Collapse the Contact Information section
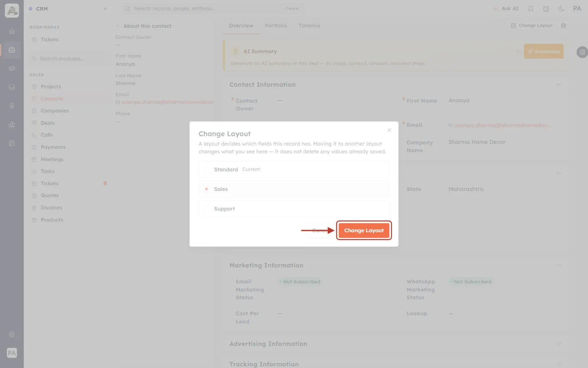The width and height of the screenshot is (588, 368). click(x=559, y=85)
